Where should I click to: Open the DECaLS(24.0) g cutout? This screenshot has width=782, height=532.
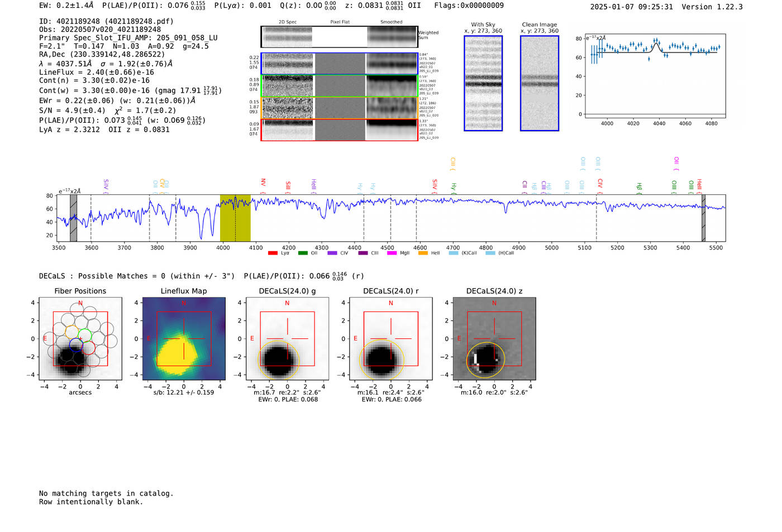tap(287, 338)
